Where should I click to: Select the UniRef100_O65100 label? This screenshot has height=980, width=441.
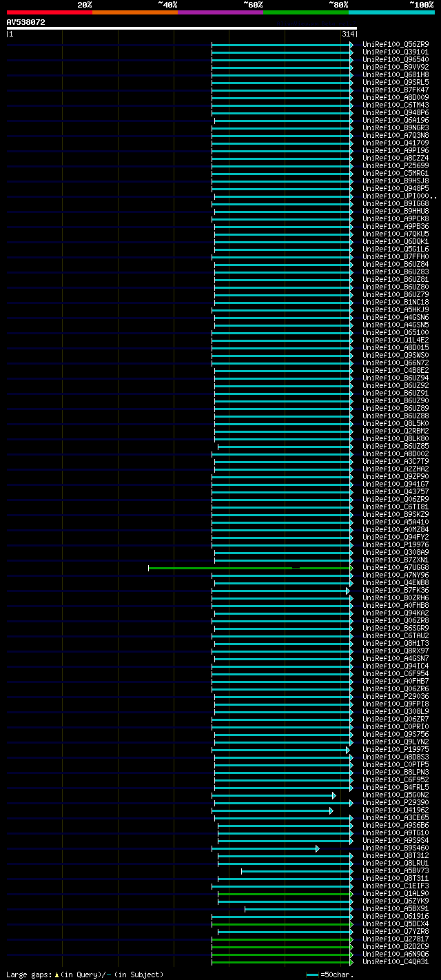396,332
